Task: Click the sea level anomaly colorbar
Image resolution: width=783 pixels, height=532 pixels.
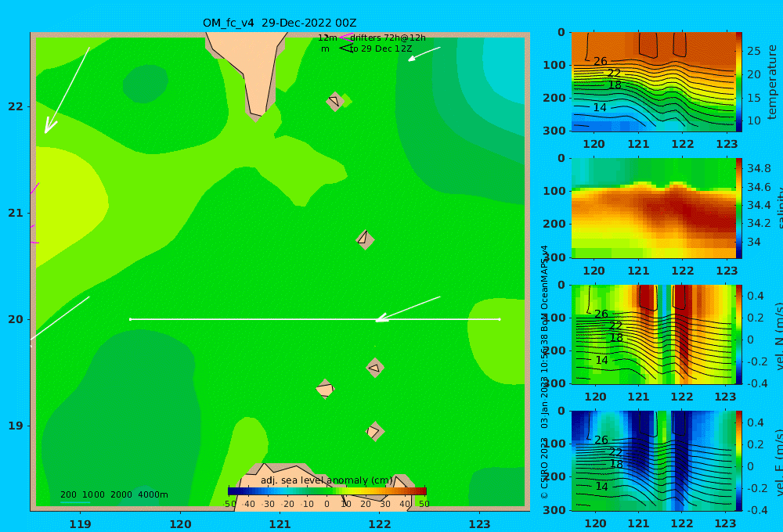Action: 327,491
